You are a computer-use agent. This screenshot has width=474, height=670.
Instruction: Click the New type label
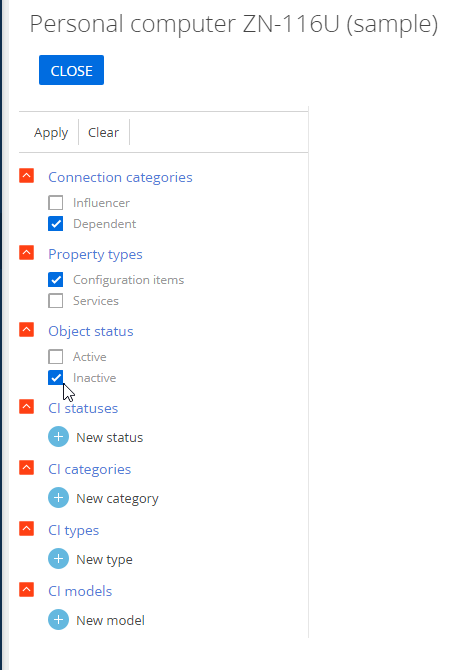click(104, 560)
